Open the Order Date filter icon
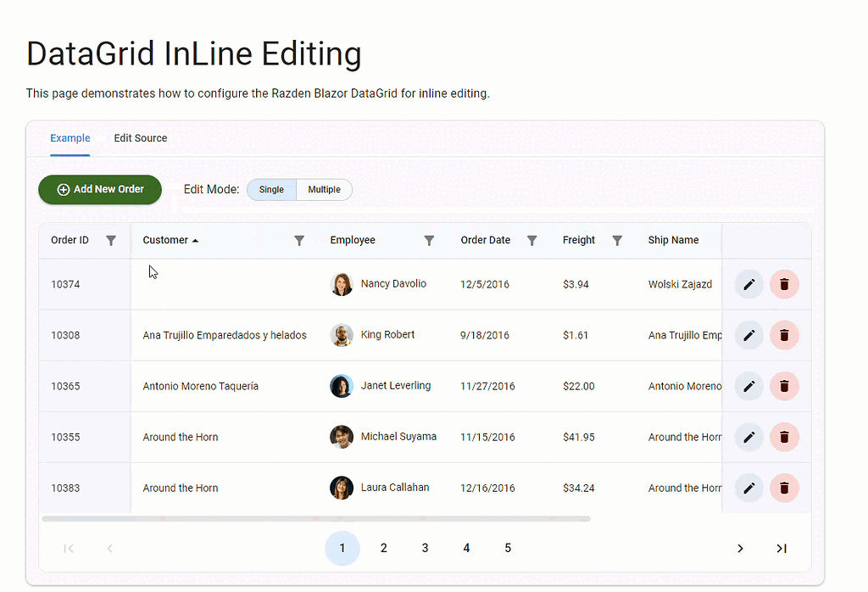This screenshot has height=592, width=868. click(x=531, y=240)
